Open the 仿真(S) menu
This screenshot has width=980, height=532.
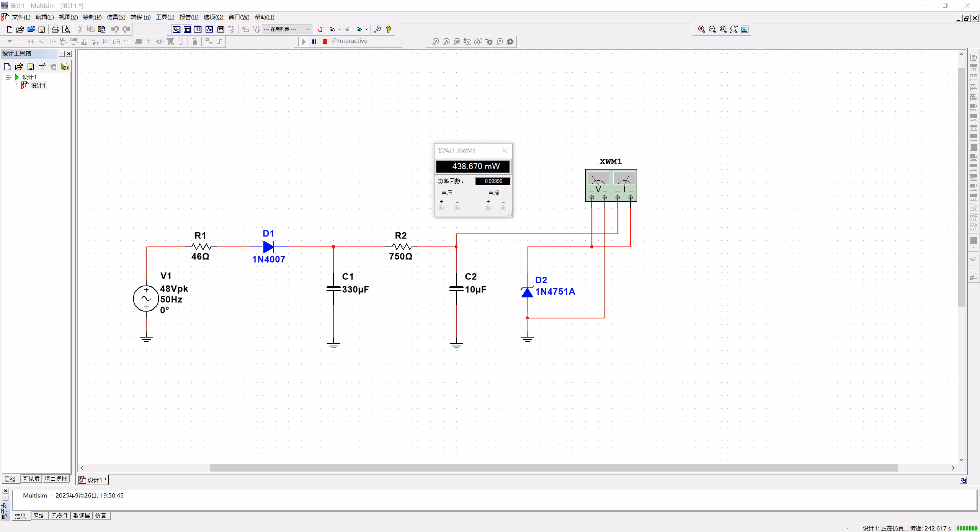point(116,17)
